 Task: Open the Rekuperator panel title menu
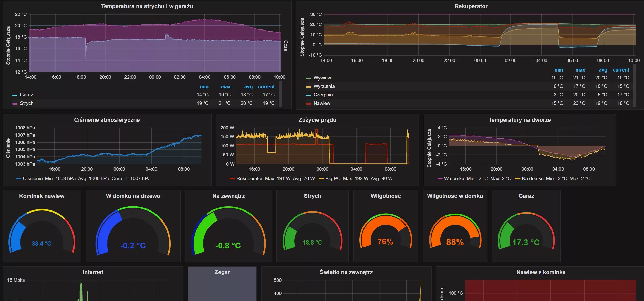pyautogui.click(x=471, y=6)
